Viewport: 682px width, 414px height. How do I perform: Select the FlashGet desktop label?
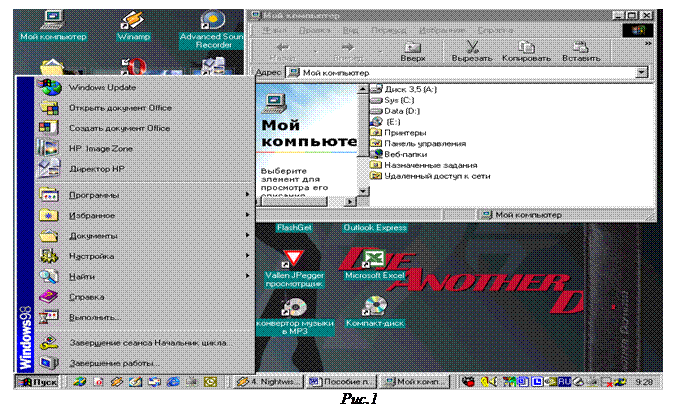294,227
